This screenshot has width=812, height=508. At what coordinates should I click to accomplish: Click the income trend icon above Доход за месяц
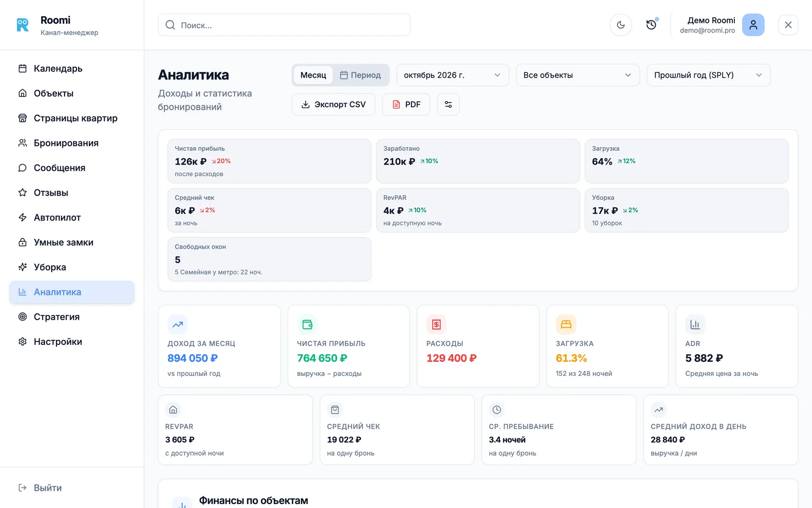[x=178, y=325]
